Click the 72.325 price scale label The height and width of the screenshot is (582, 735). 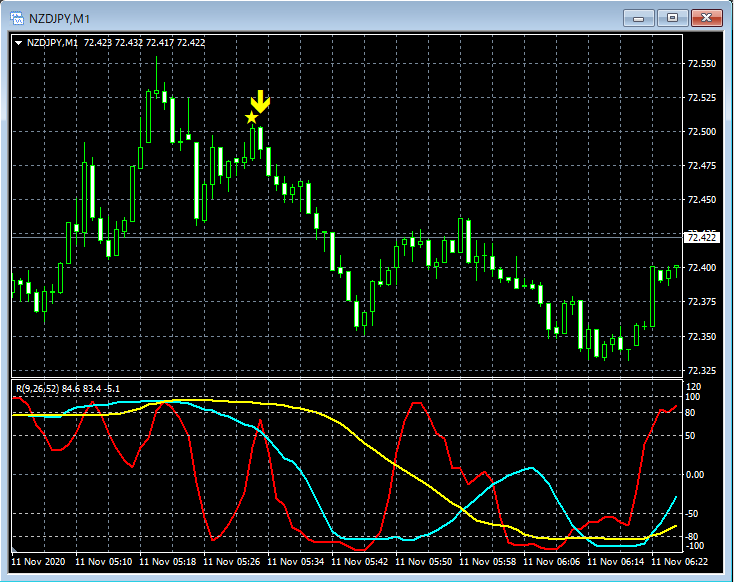click(x=702, y=371)
